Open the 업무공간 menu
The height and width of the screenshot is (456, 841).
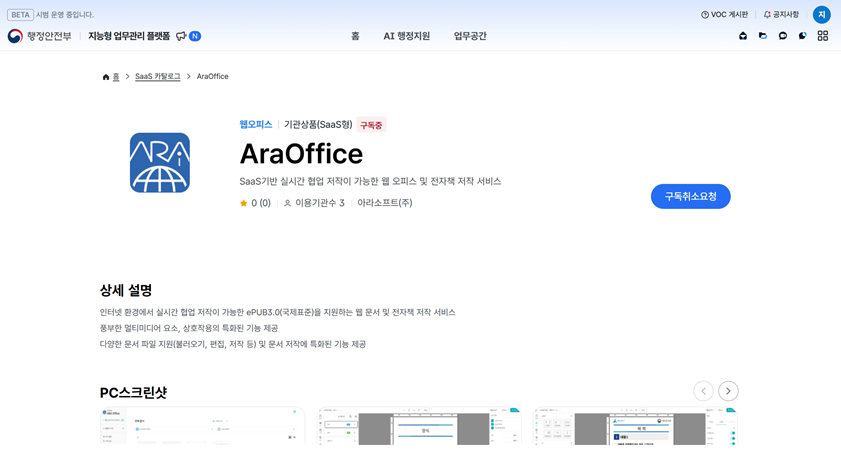[470, 36]
